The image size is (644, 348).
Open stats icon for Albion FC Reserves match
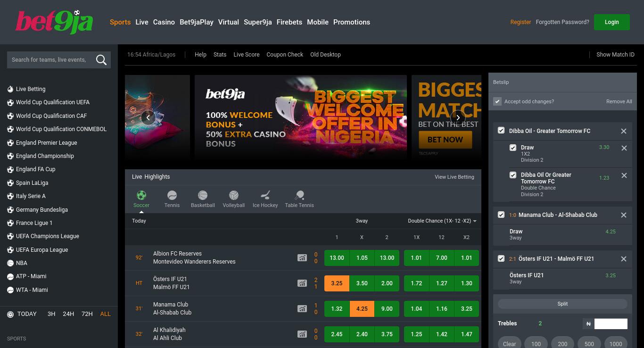(x=302, y=257)
